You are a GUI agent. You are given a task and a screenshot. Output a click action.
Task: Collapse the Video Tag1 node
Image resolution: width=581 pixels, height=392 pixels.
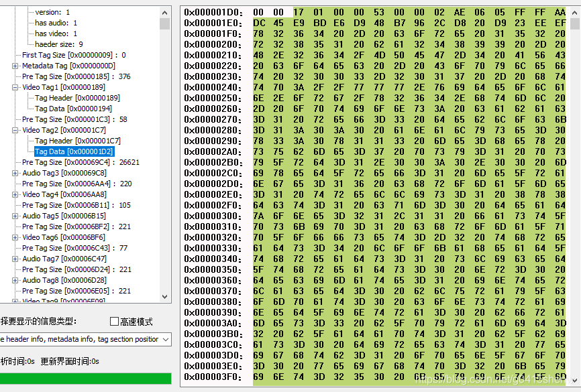click(15, 87)
